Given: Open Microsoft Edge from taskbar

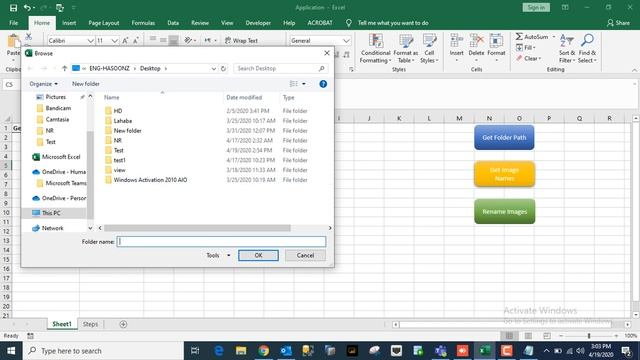Looking at the screenshot, I should pos(219,351).
